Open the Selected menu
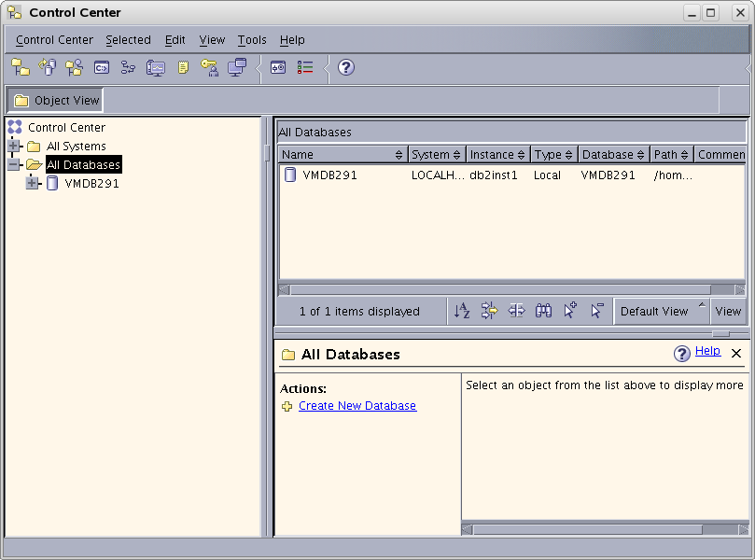 tap(128, 40)
